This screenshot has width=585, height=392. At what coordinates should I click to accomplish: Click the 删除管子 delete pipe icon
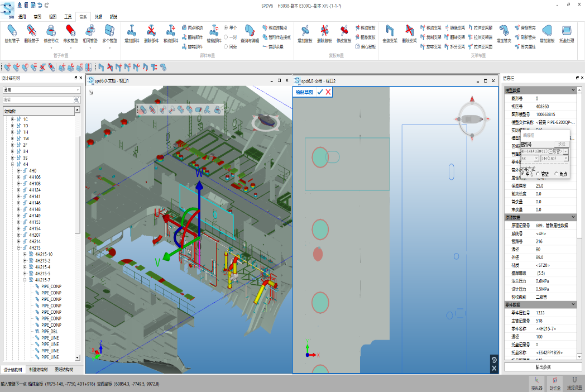(x=31, y=33)
